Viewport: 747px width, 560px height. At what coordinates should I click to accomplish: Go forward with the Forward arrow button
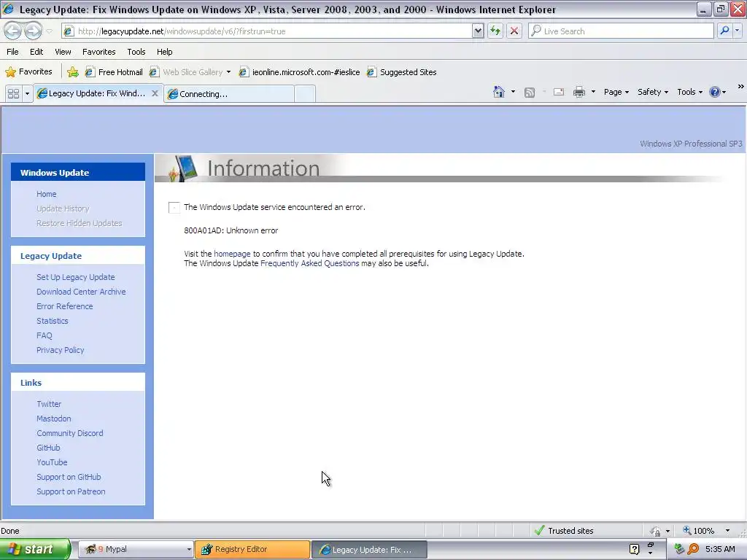(33, 31)
